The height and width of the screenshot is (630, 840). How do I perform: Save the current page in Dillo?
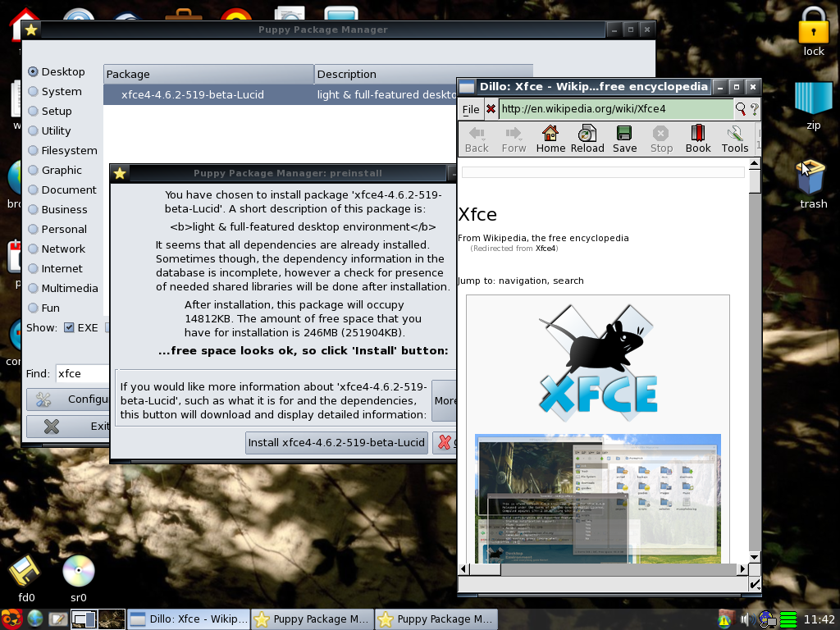point(624,139)
